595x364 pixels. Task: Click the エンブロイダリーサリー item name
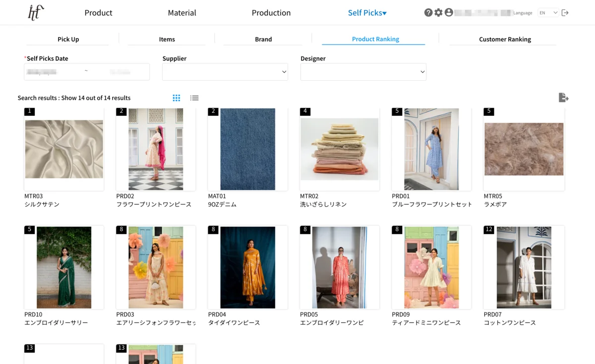click(56, 323)
